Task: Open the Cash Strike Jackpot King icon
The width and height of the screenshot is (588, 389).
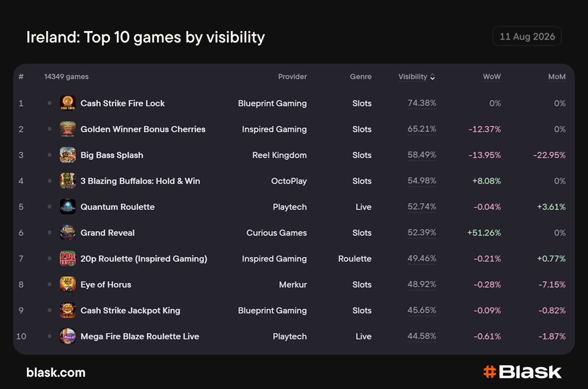Action: (68, 310)
